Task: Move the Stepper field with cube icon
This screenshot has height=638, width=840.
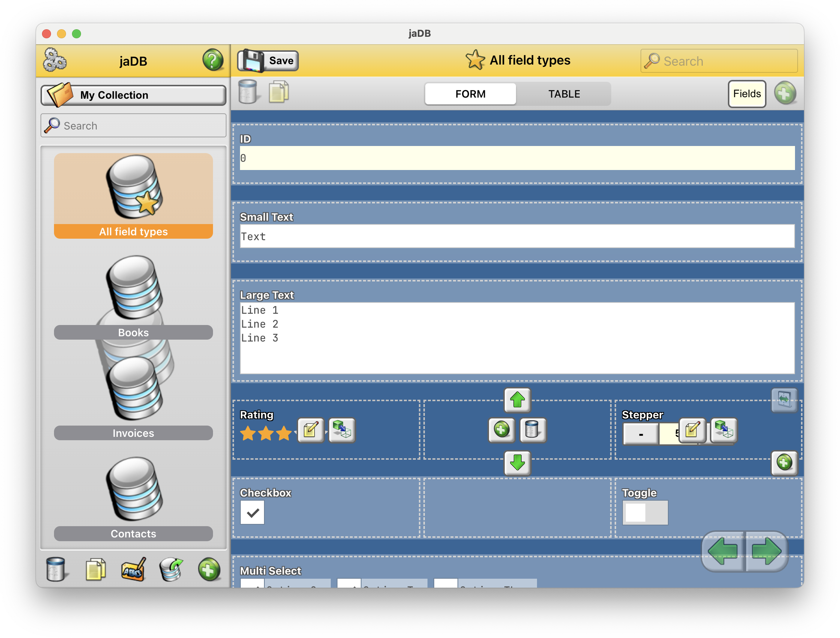Action: 723,430
